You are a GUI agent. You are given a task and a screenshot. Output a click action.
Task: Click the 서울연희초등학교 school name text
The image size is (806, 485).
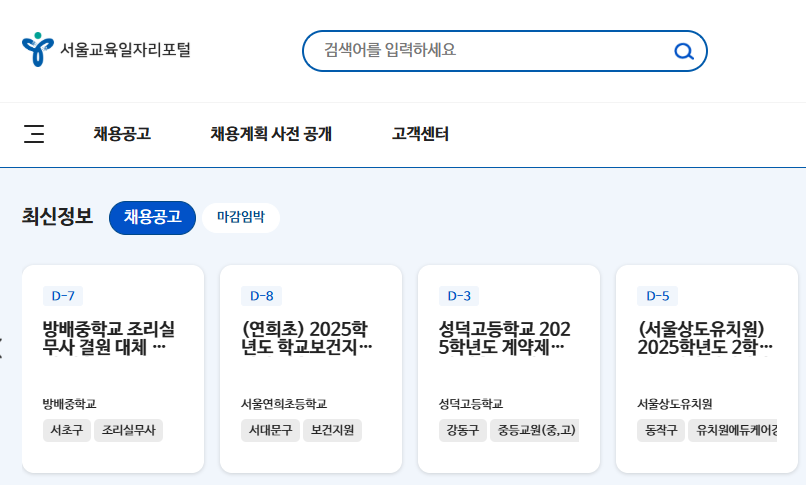click(x=284, y=404)
